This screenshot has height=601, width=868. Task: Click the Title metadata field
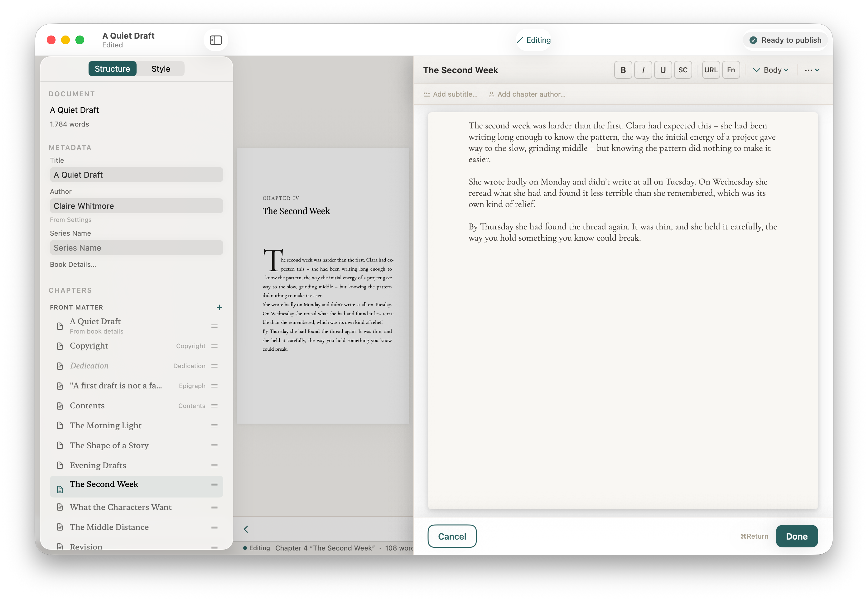tap(136, 175)
